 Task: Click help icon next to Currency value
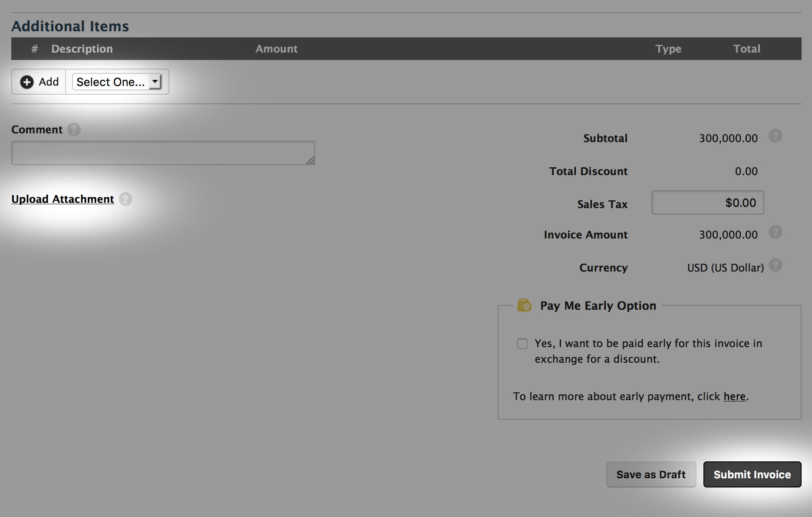point(775,265)
